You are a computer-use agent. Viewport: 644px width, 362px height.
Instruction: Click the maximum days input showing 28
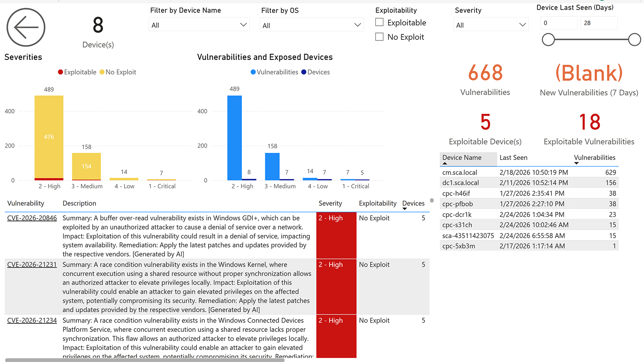pyautogui.click(x=599, y=23)
